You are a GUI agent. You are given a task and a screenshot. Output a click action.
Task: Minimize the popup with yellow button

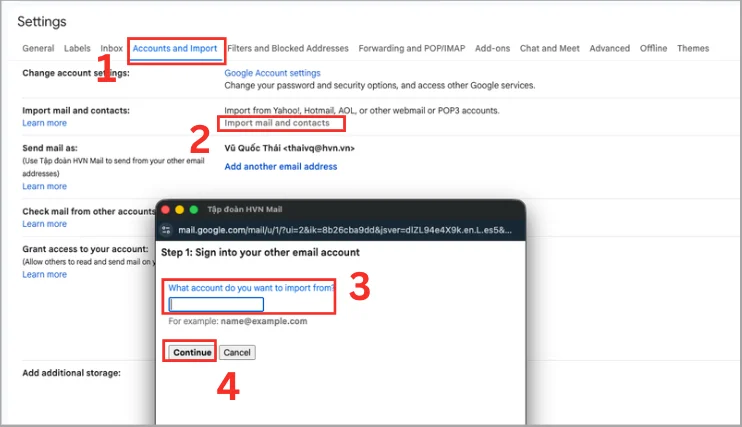pyautogui.click(x=179, y=210)
